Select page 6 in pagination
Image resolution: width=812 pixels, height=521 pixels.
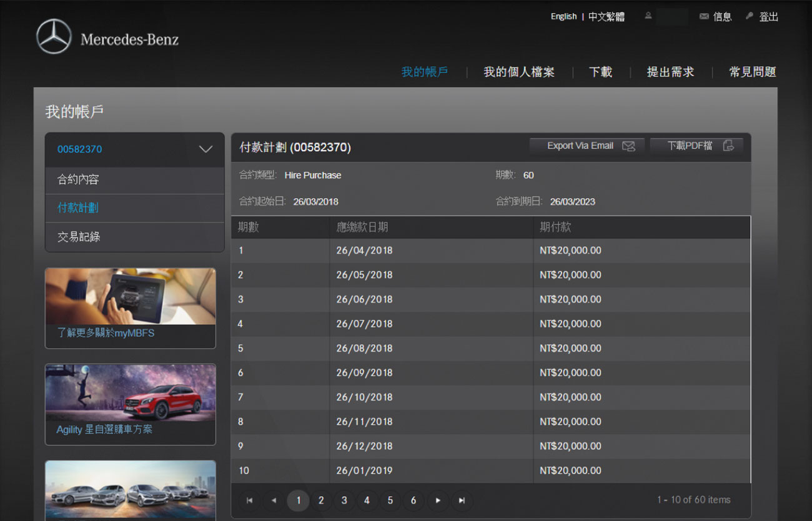pyautogui.click(x=413, y=500)
